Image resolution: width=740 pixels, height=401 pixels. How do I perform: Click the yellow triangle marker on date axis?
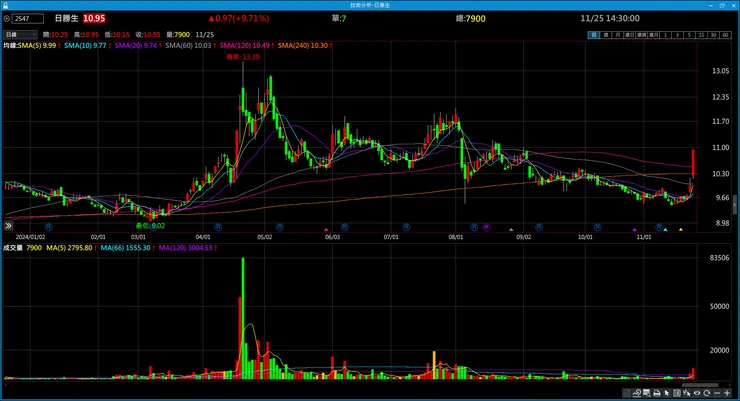pos(681,229)
